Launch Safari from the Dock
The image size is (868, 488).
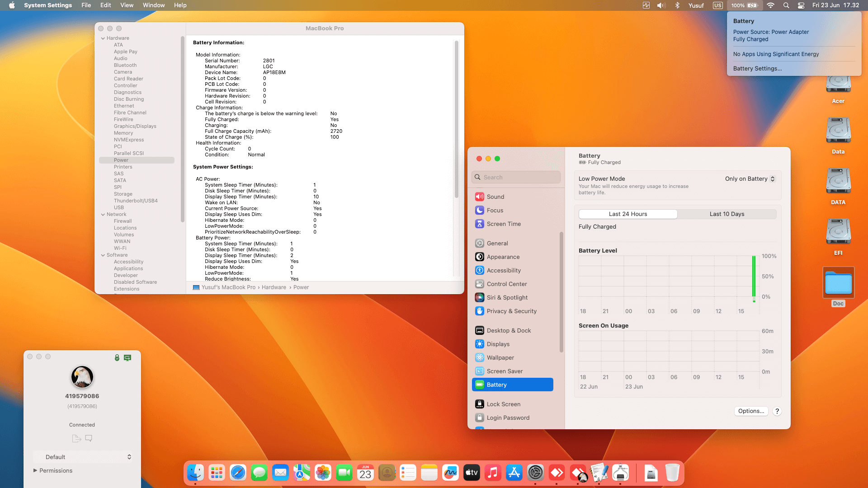point(238,473)
